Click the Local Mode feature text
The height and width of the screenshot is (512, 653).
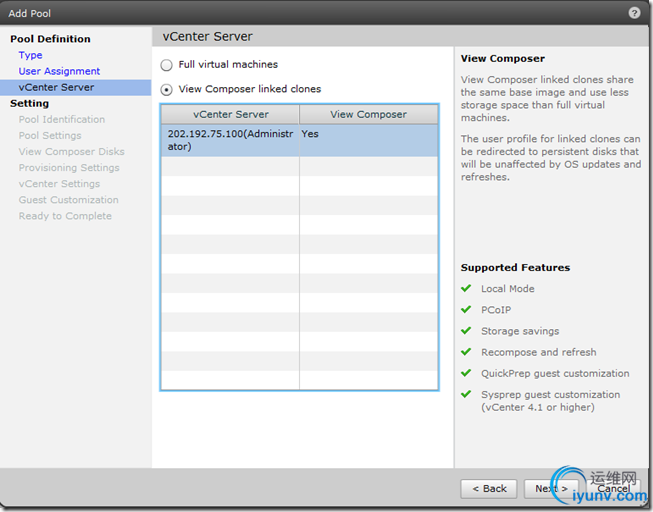tap(508, 289)
